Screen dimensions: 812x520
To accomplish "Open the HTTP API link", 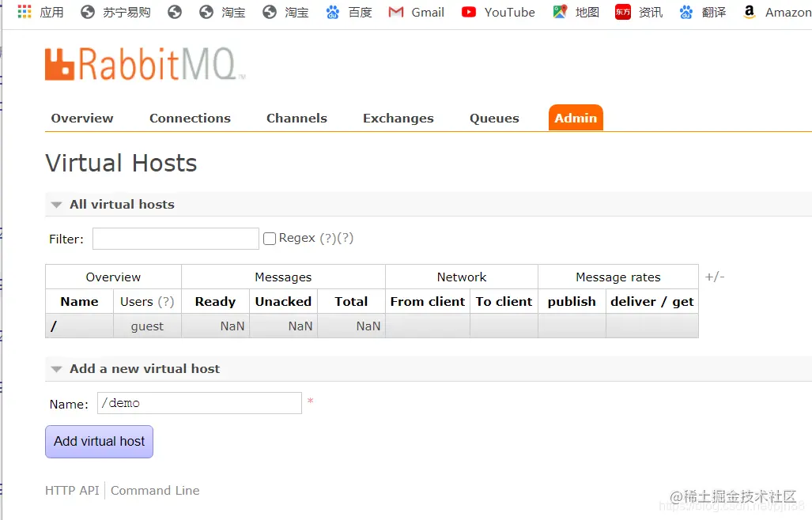I will pos(72,491).
